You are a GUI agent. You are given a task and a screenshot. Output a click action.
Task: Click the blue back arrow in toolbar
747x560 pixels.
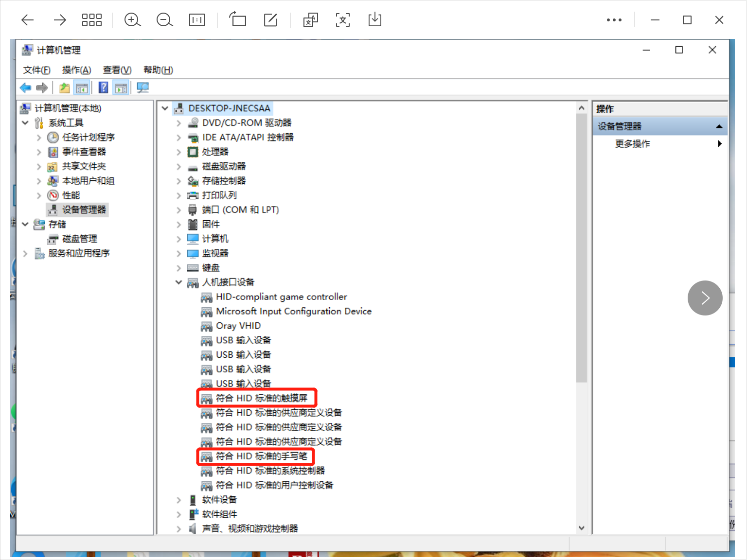pos(25,88)
